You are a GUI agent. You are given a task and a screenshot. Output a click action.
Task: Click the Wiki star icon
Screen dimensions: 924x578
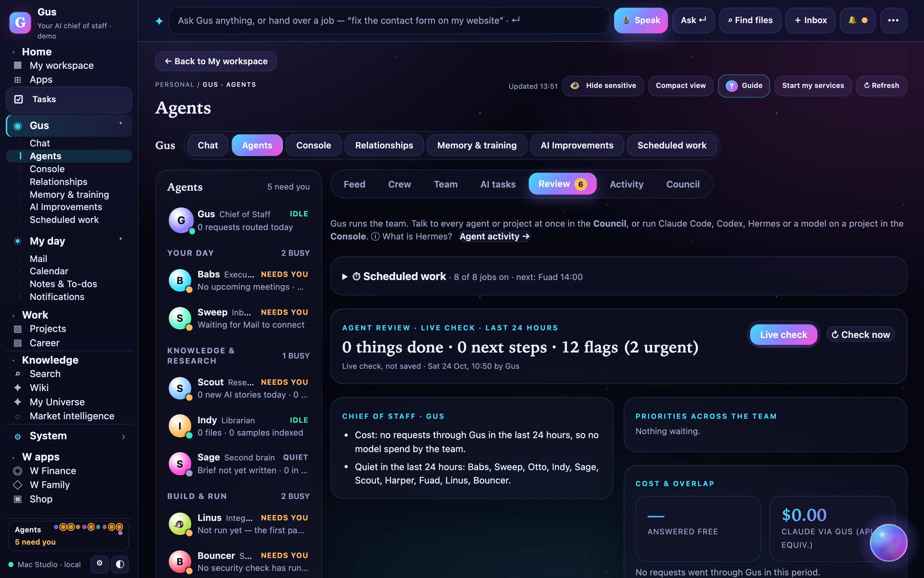(x=18, y=388)
